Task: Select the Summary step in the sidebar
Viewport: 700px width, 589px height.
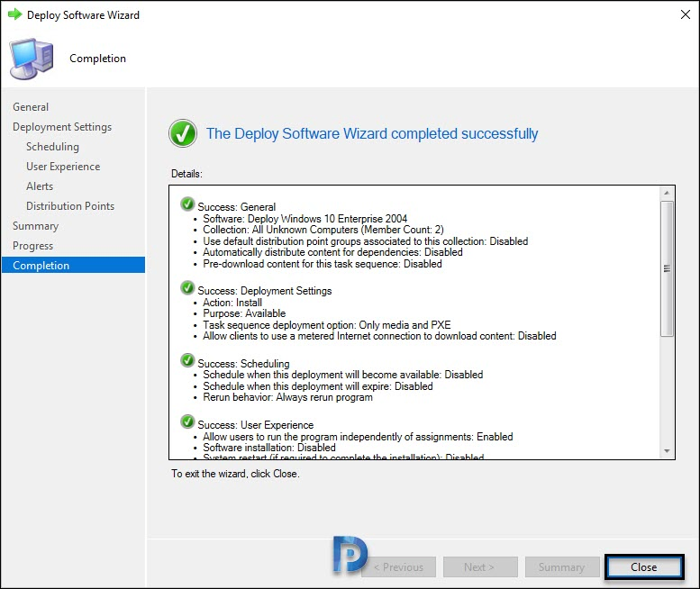Action: click(x=35, y=226)
